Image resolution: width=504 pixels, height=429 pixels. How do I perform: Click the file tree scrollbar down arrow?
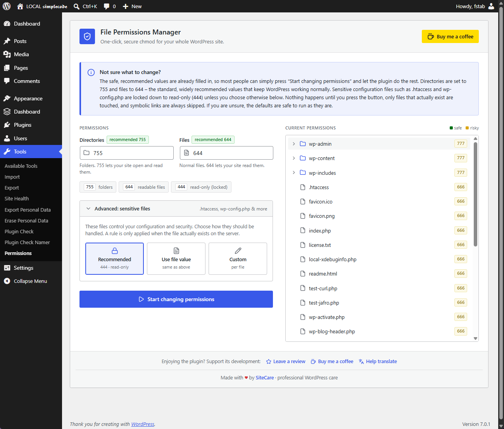[475, 338]
